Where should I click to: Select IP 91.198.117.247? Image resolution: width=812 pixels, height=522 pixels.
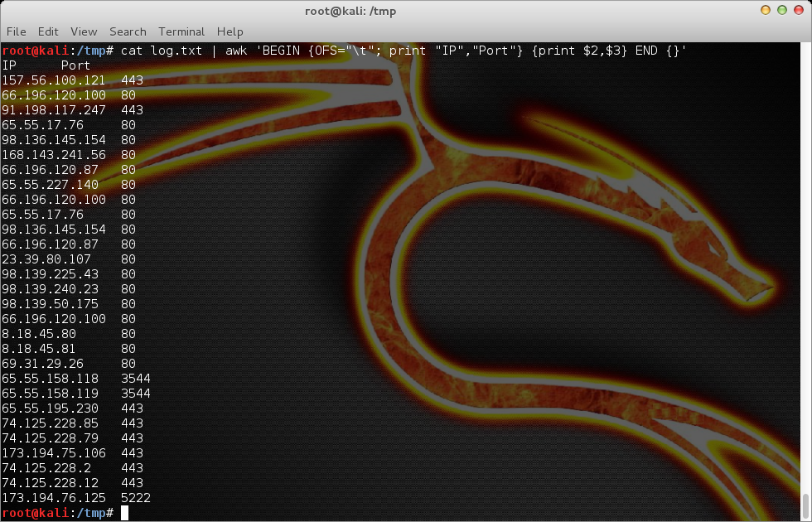53,110
